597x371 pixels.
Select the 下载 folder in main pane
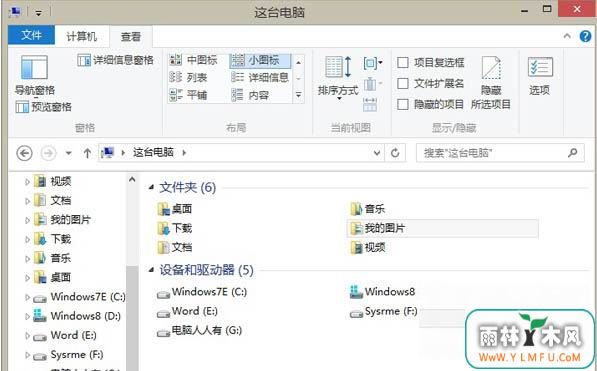[x=175, y=228]
